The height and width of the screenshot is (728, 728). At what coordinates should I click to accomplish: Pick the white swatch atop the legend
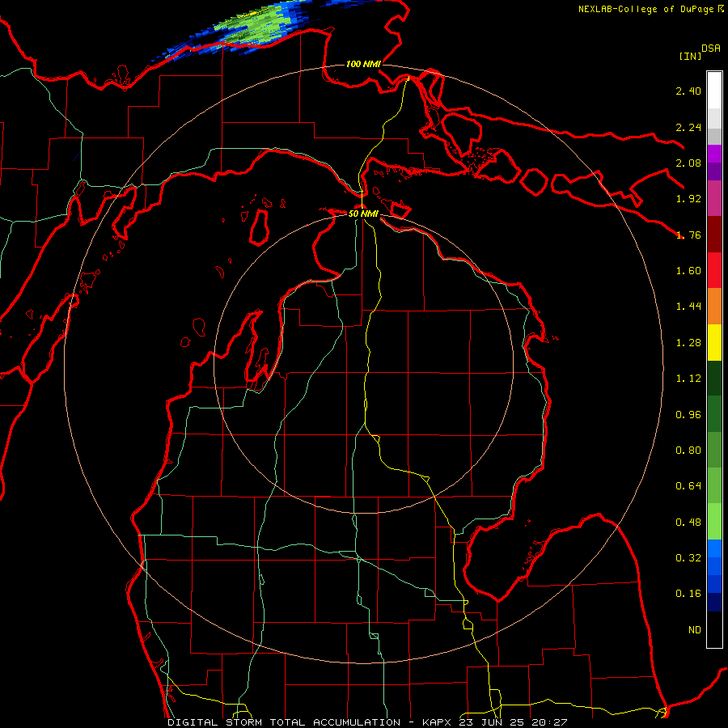tap(714, 90)
